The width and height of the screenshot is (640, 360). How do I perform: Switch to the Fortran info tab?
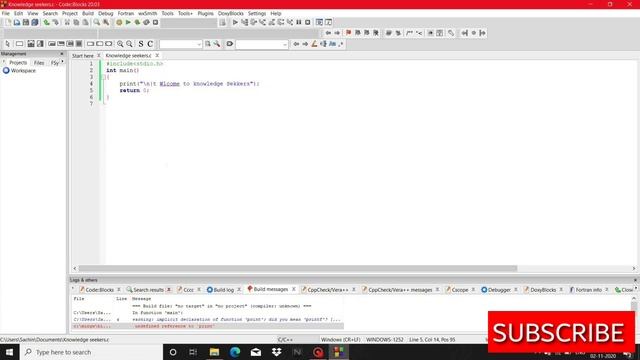pos(589,290)
